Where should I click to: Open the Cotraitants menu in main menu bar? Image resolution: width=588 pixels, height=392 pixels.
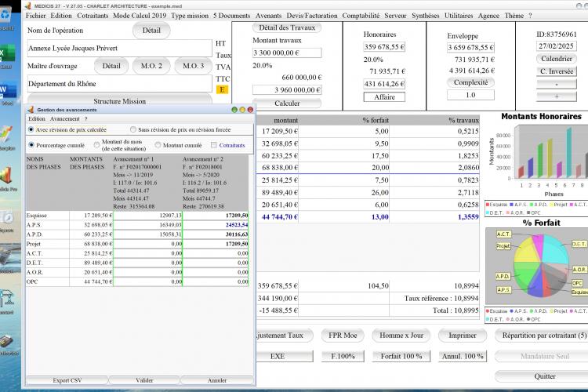pyautogui.click(x=93, y=16)
